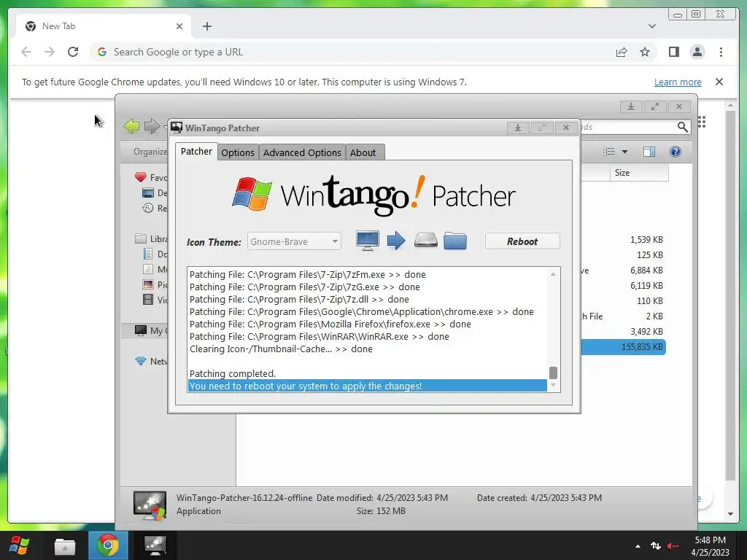
Task: Click the Recent places clock icon
Action: pos(148,208)
